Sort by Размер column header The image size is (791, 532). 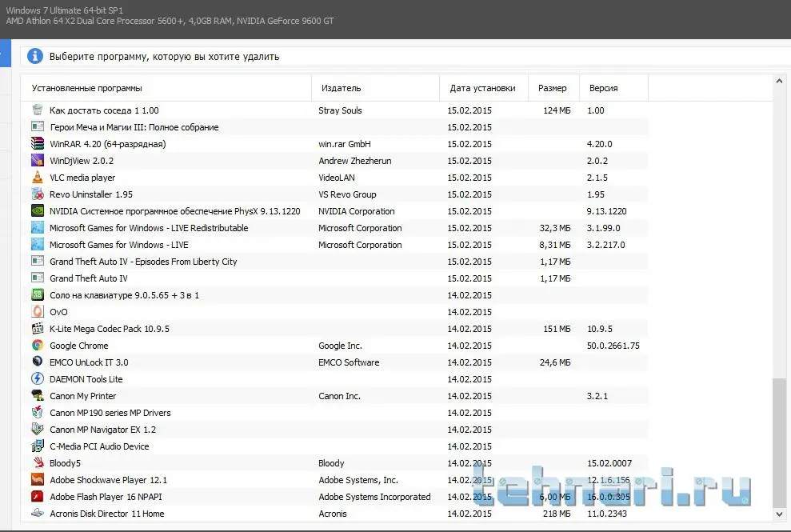pyautogui.click(x=554, y=88)
